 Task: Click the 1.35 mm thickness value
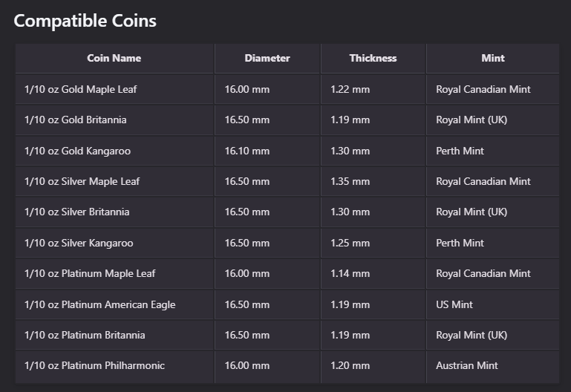tap(350, 181)
